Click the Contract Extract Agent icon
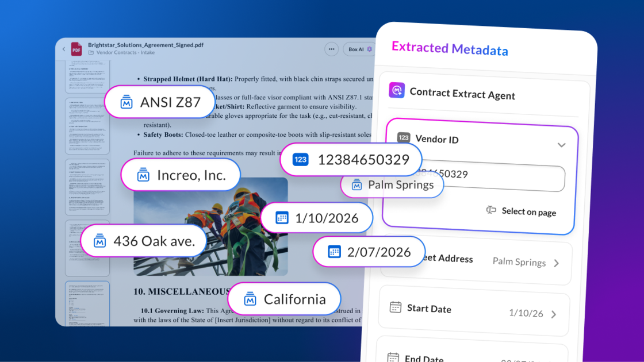The height and width of the screenshot is (362, 644). (x=397, y=90)
